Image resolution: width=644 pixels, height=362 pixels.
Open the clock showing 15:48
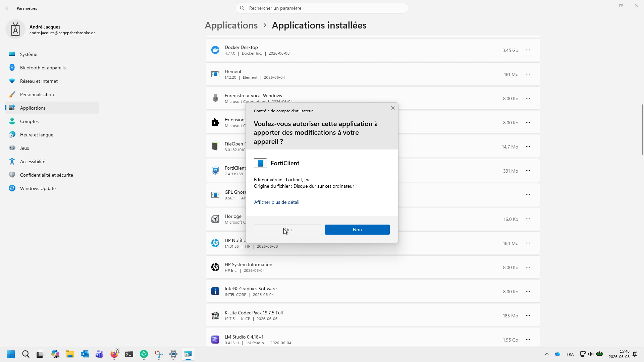click(x=619, y=354)
